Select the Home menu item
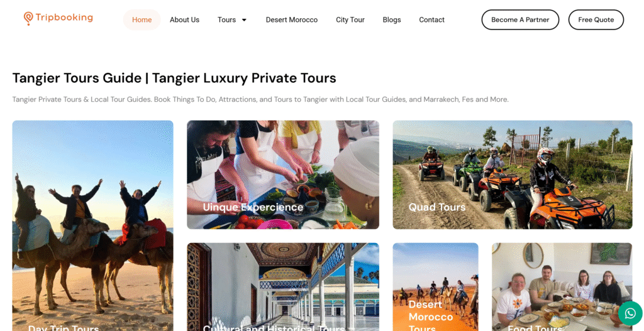This screenshot has height=331, width=644. [x=142, y=19]
